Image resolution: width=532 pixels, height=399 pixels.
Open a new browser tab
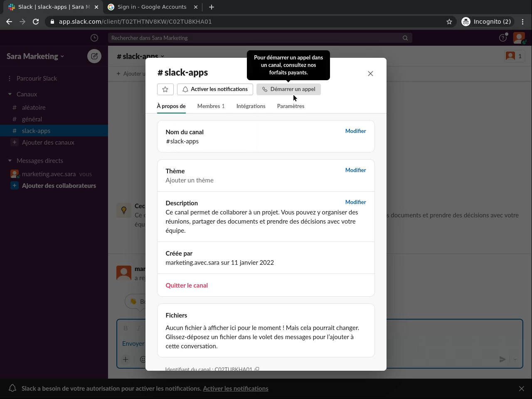(x=212, y=7)
